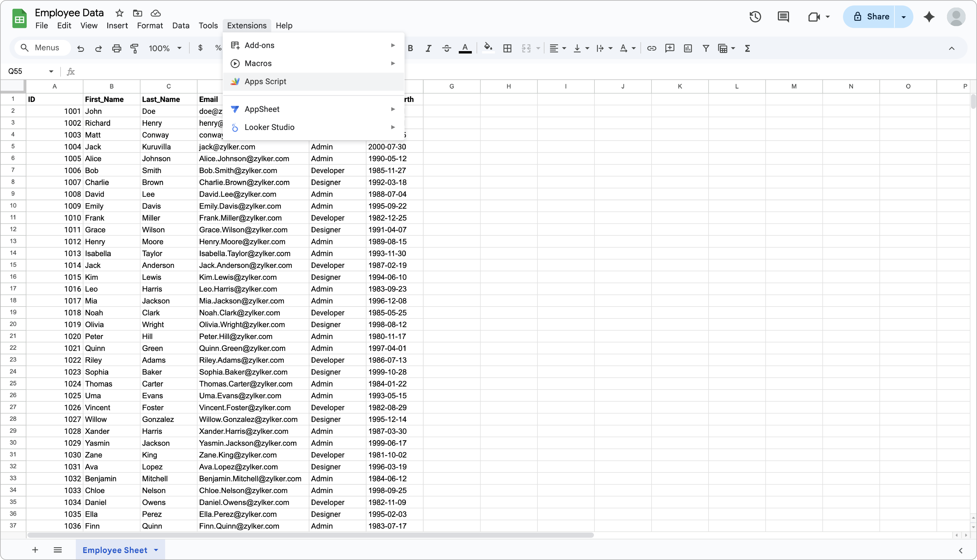Image resolution: width=977 pixels, height=560 pixels.
Task: Click the insert chart icon
Action: point(688,48)
